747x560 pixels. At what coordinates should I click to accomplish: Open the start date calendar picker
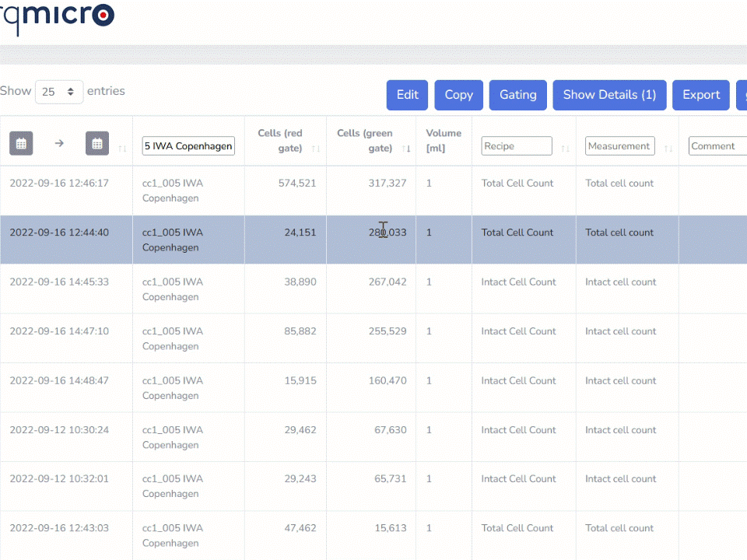point(21,143)
